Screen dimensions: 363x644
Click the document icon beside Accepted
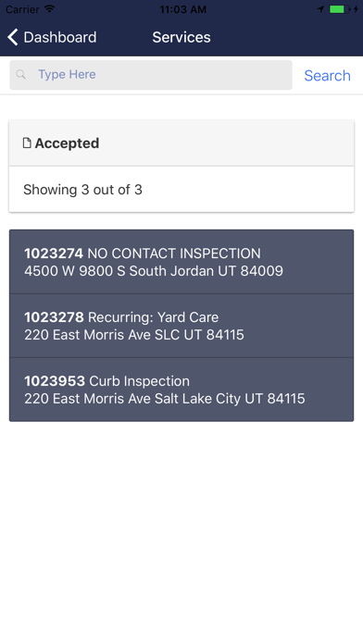coord(27,142)
